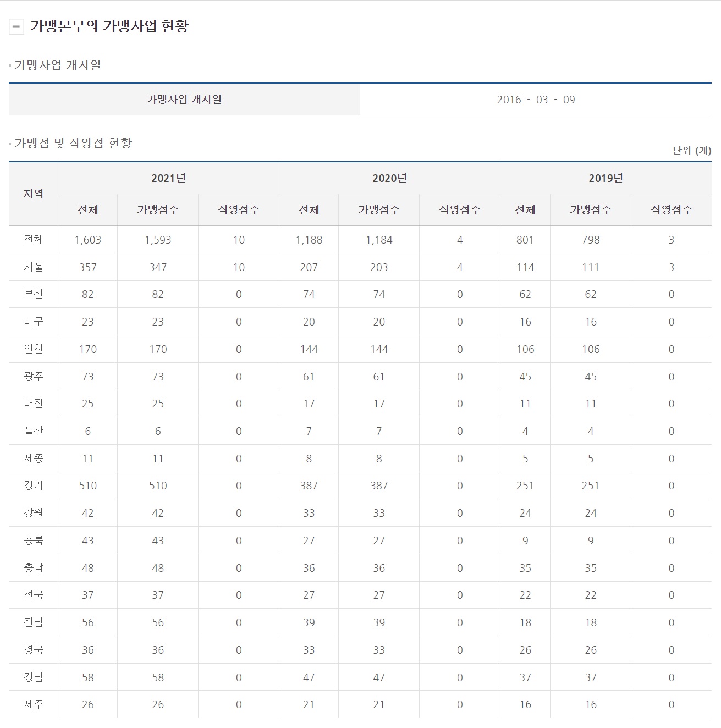Screen dimensions: 721x728
Task: Click the 경남 row label
Action: (x=34, y=677)
